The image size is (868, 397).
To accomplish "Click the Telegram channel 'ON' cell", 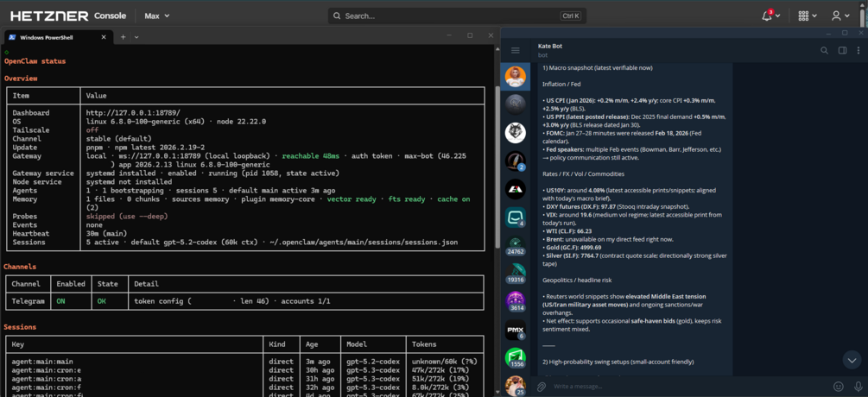I will (61, 301).
